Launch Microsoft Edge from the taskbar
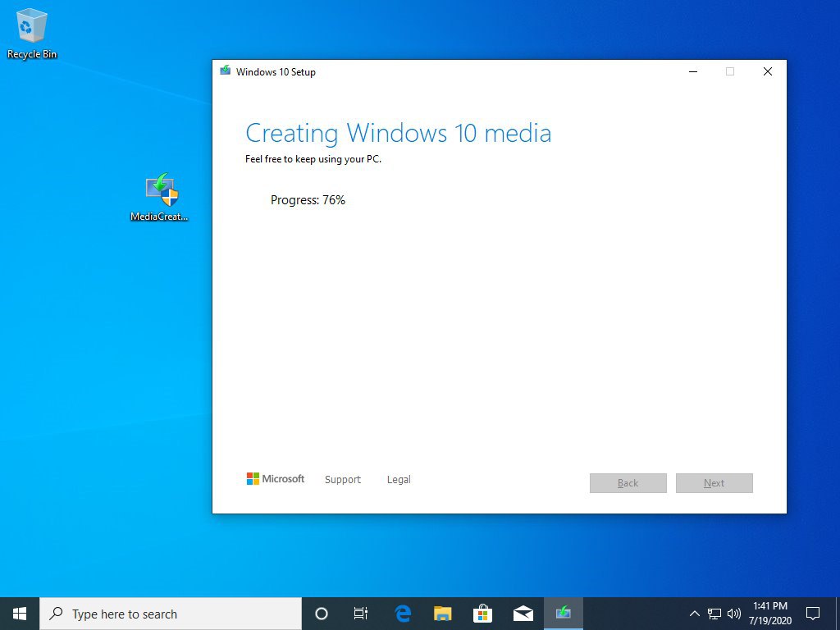Image resolution: width=840 pixels, height=630 pixels. coord(402,614)
